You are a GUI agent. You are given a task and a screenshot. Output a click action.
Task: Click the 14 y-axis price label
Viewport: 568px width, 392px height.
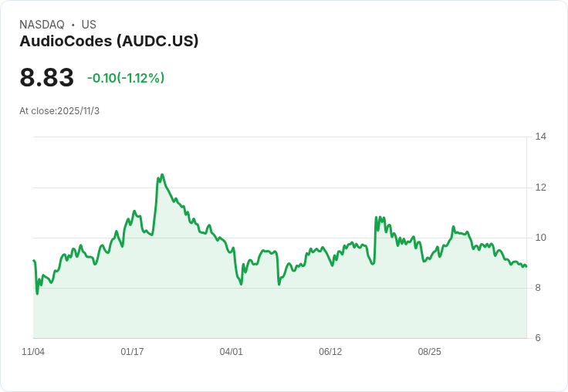click(540, 137)
